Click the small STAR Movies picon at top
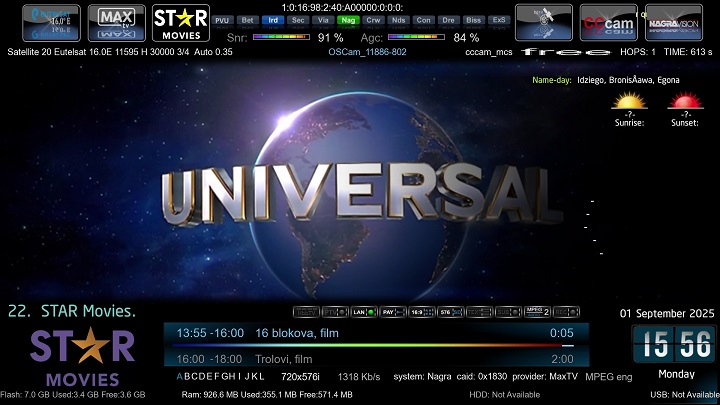The width and height of the screenshot is (720, 405). [x=181, y=23]
